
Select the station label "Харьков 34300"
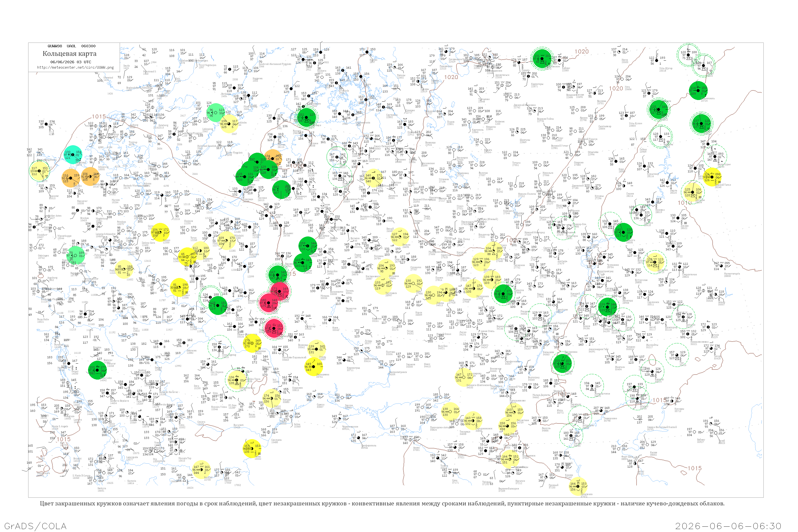pyautogui.click(x=410, y=366)
